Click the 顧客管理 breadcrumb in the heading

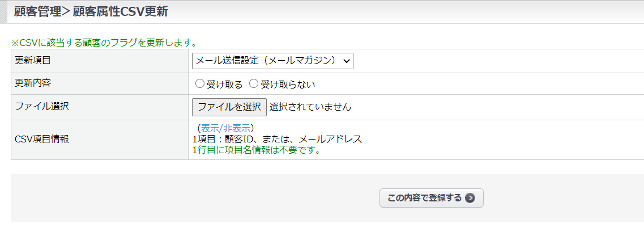coord(37,11)
